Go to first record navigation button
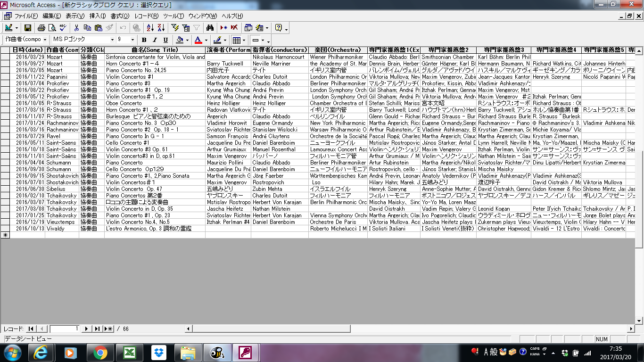 [31, 329]
